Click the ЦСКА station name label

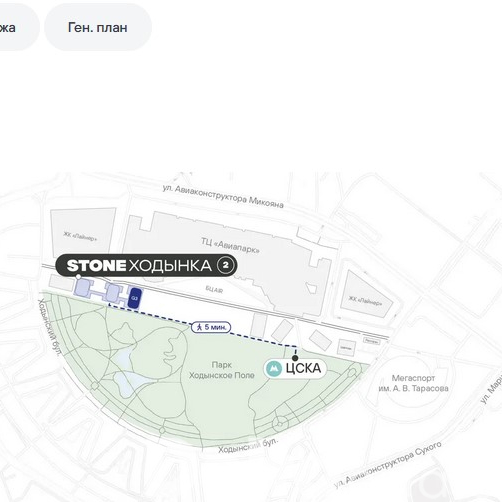pyautogui.click(x=303, y=368)
